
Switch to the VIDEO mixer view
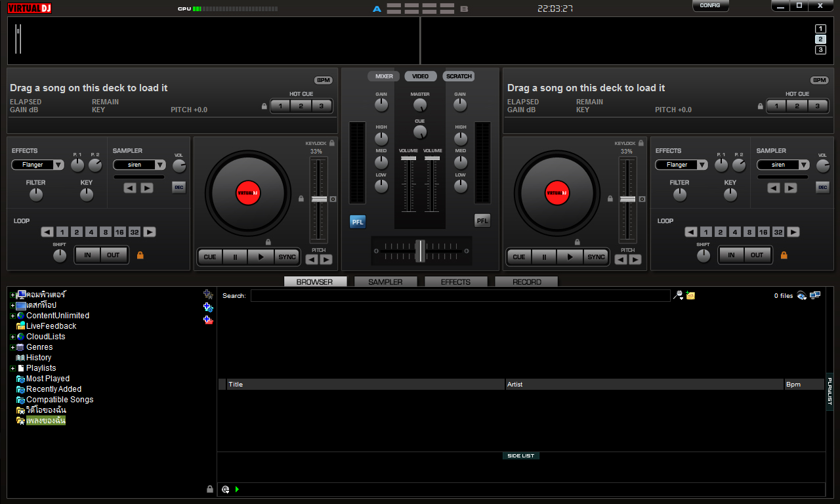pyautogui.click(x=420, y=76)
